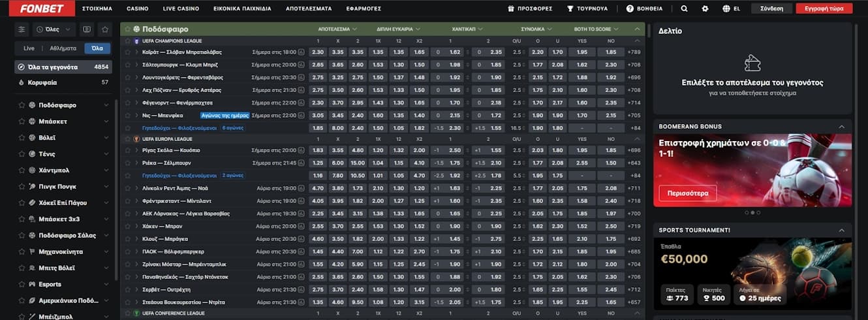Viewport: 868px width, 320px height.
Task: Expand the Χόκεϊ Επί Πάγου sidebar chevron
Action: (106, 202)
